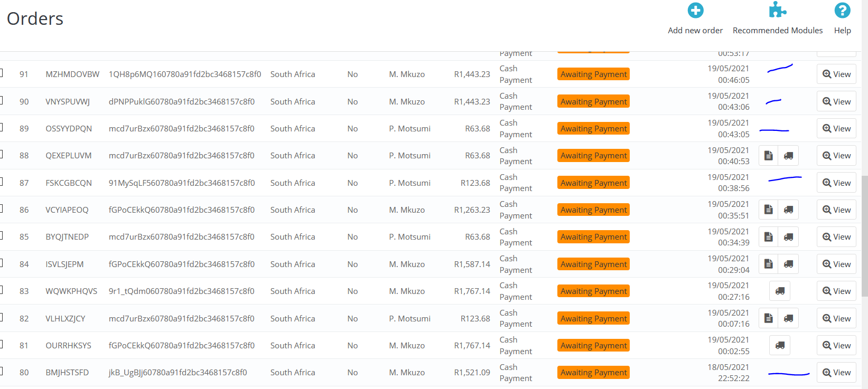Image resolution: width=868 pixels, height=389 pixels.
Task: View order 80 BMJHSTSFD
Action: click(x=836, y=373)
